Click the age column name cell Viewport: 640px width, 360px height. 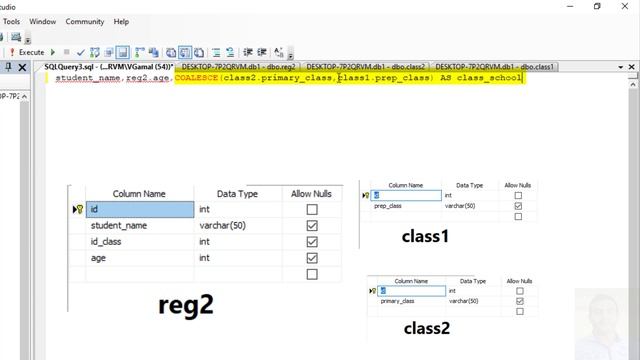(140, 258)
